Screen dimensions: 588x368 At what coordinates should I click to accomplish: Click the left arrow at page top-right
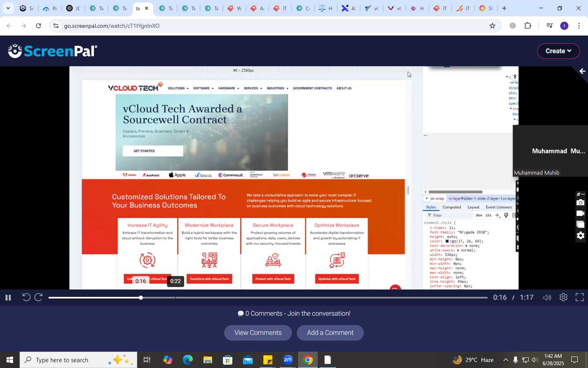tap(582, 71)
